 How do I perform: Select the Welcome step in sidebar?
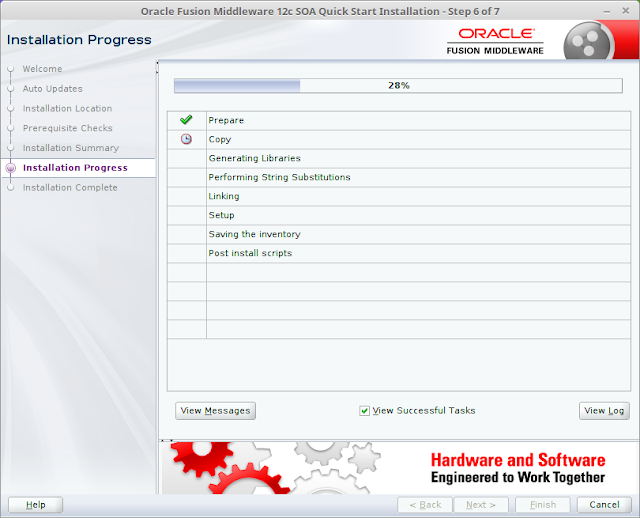(x=42, y=69)
